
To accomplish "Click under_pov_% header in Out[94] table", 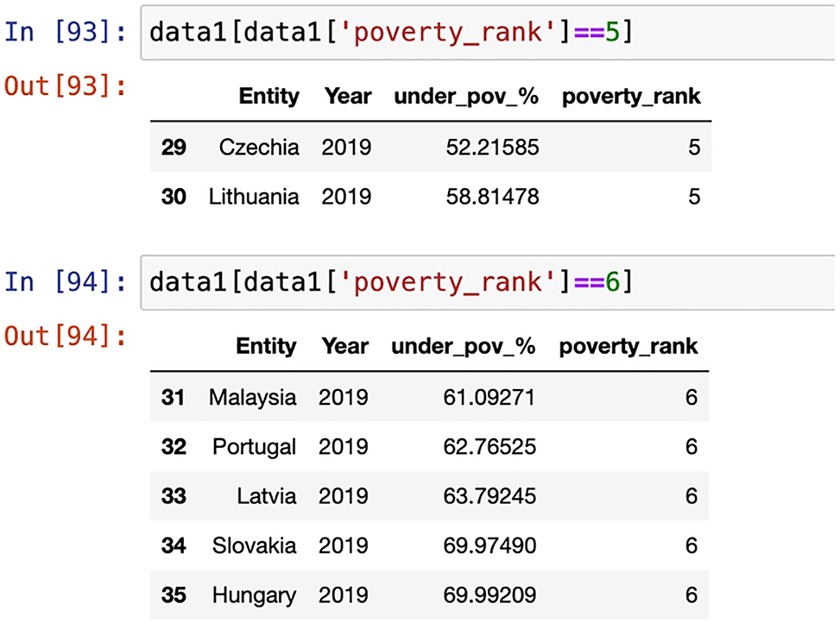I will tap(464, 347).
